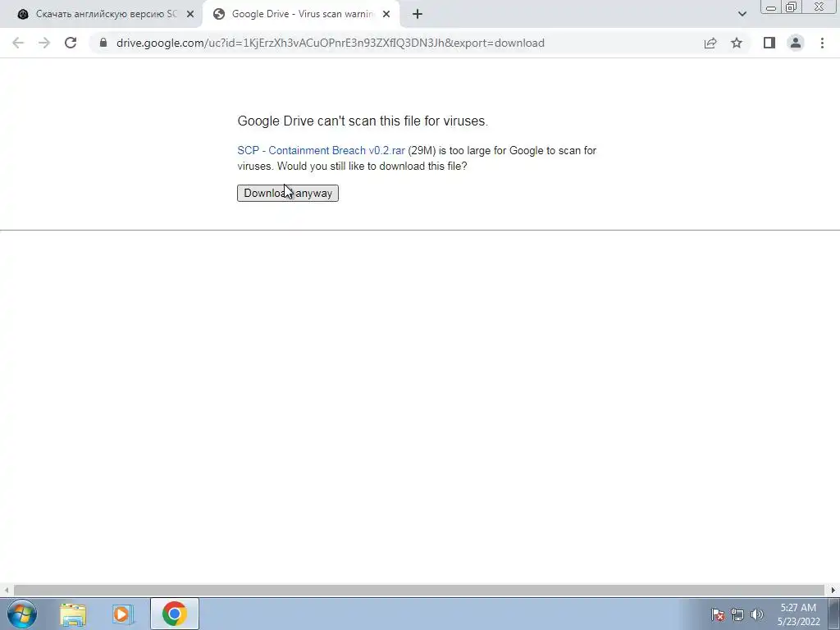
Task: Click the Show desktop strip
Action: click(x=834, y=614)
